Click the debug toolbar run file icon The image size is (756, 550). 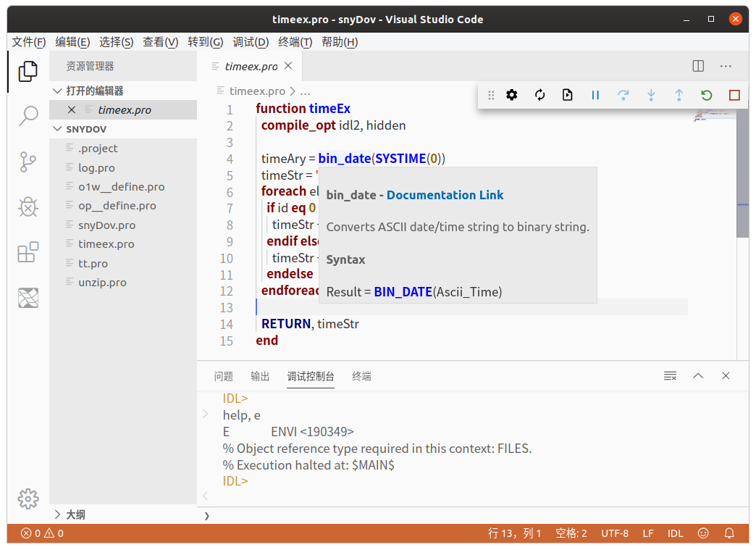point(568,95)
